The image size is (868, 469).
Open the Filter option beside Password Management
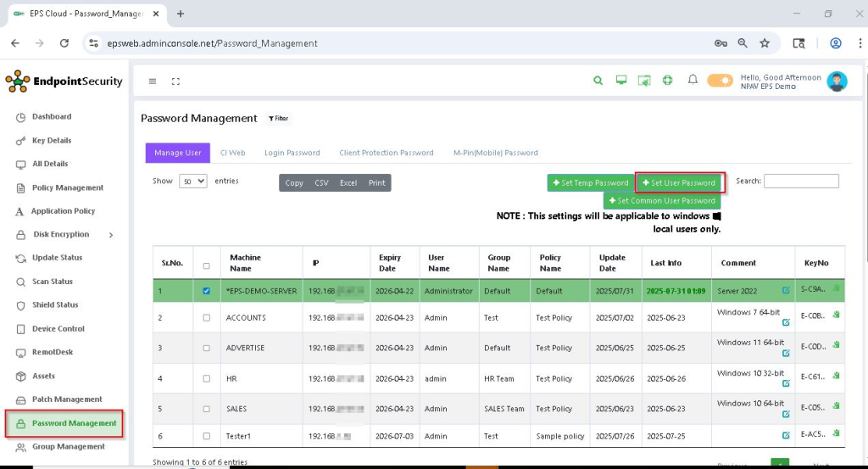tap(278, 119)
